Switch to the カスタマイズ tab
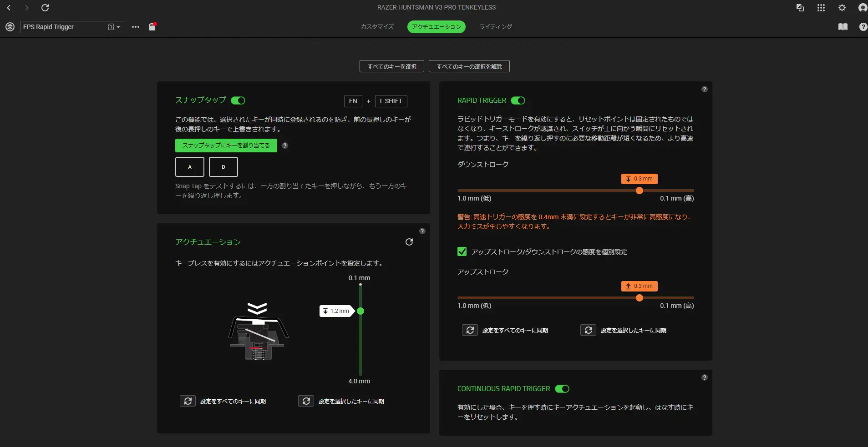The height and width of the screenshot is (447, 868). pos(377,27)
